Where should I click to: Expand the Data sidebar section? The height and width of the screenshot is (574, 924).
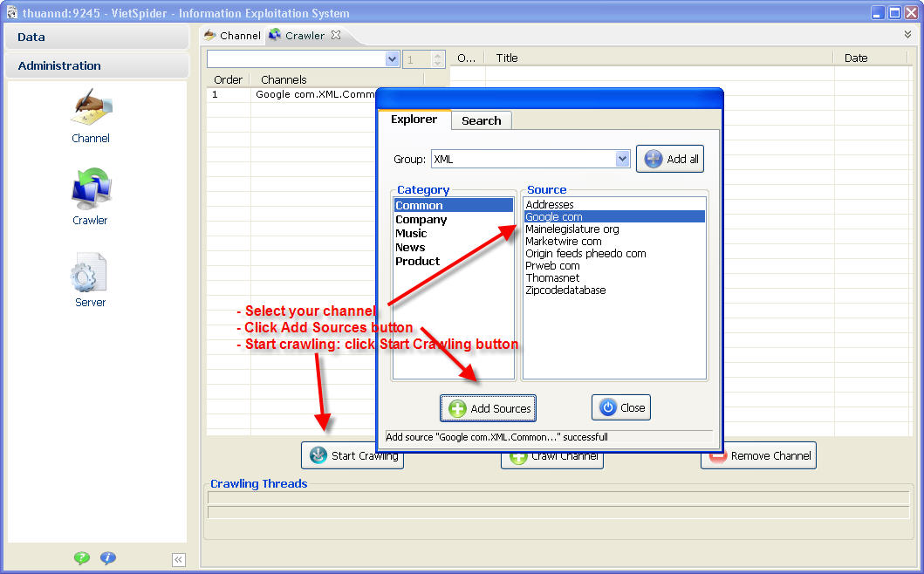[x=96, y=37]
